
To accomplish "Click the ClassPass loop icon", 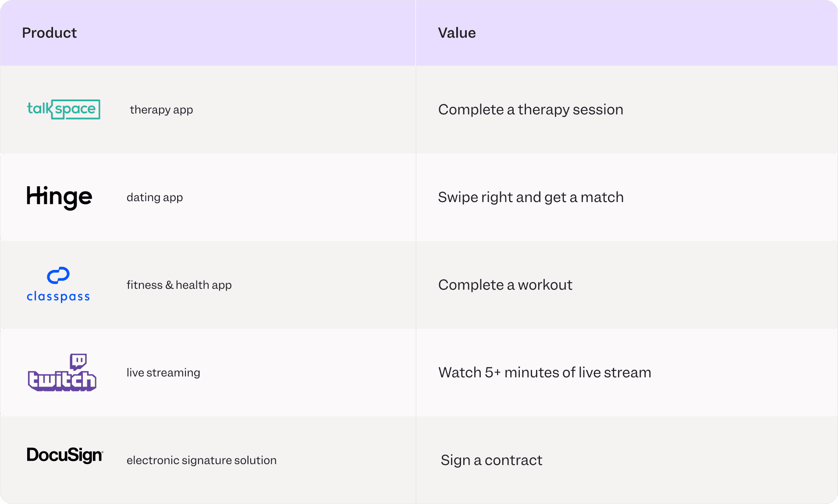I will tap(58, 275).
